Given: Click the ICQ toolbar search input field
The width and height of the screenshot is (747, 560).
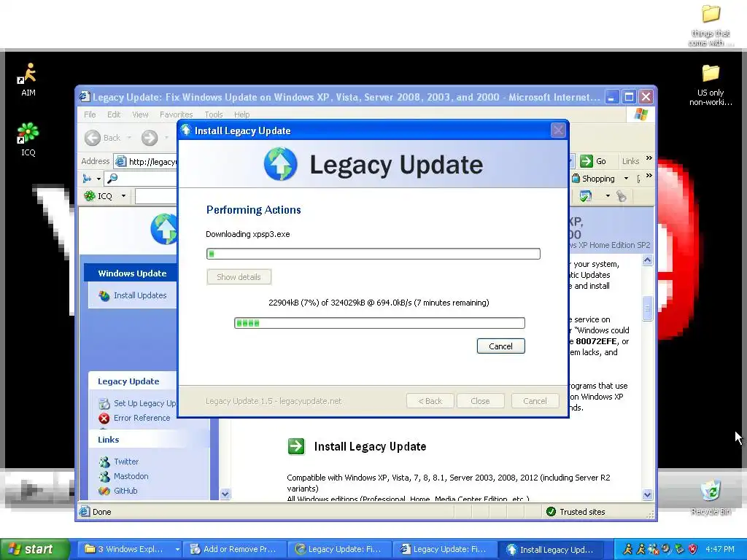Looking at the screenshot, I should 156,196.
